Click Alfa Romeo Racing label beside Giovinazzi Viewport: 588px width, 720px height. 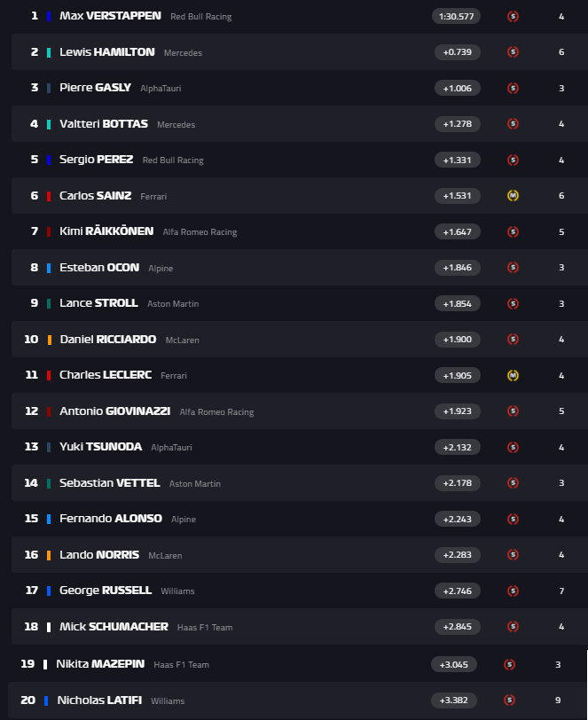pos(216,412)
